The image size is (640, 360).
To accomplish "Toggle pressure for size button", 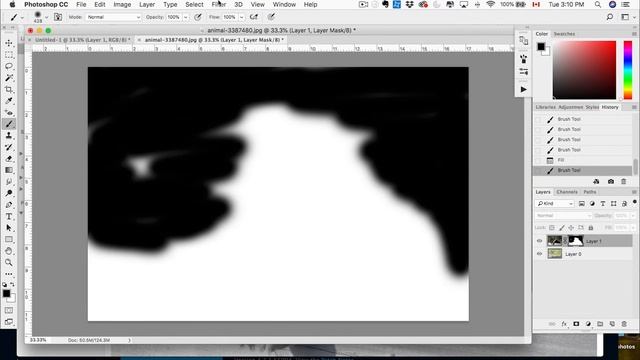I will click(x=271, y=17).
